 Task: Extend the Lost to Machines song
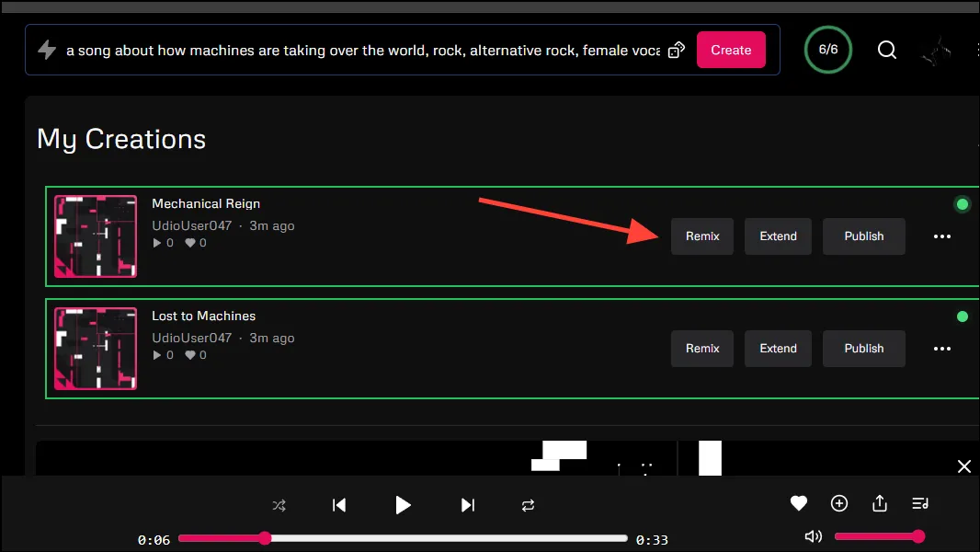coord(778,349)
